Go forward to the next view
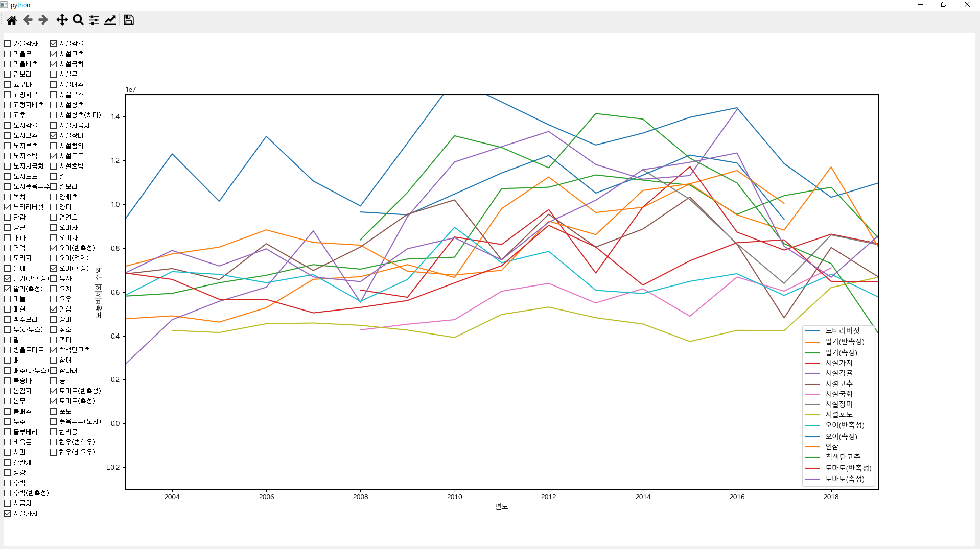The image size is (980, 549). click(43, 20)
